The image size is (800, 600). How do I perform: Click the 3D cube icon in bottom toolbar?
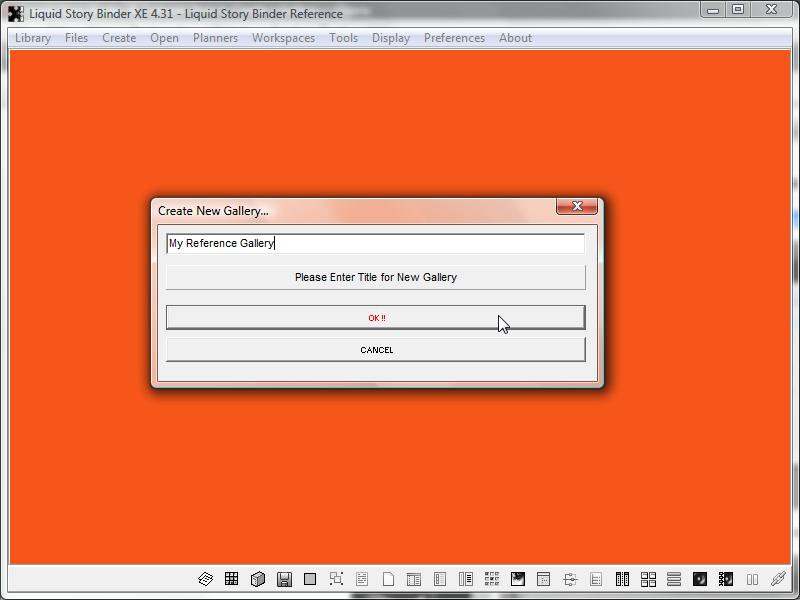[258, 579]
